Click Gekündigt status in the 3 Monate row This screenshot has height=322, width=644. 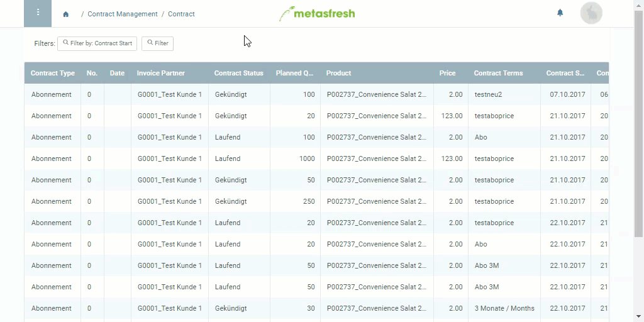pyautogui.click(x=239, y=308)
